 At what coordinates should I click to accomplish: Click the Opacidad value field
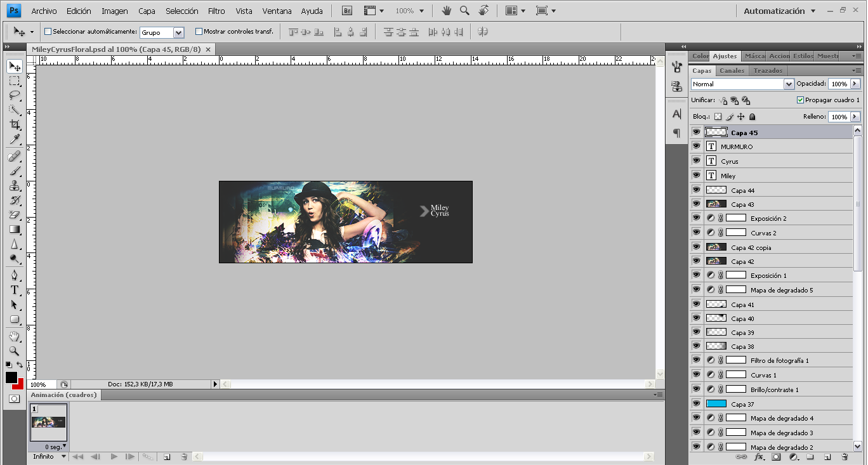[x=839, y=84]
